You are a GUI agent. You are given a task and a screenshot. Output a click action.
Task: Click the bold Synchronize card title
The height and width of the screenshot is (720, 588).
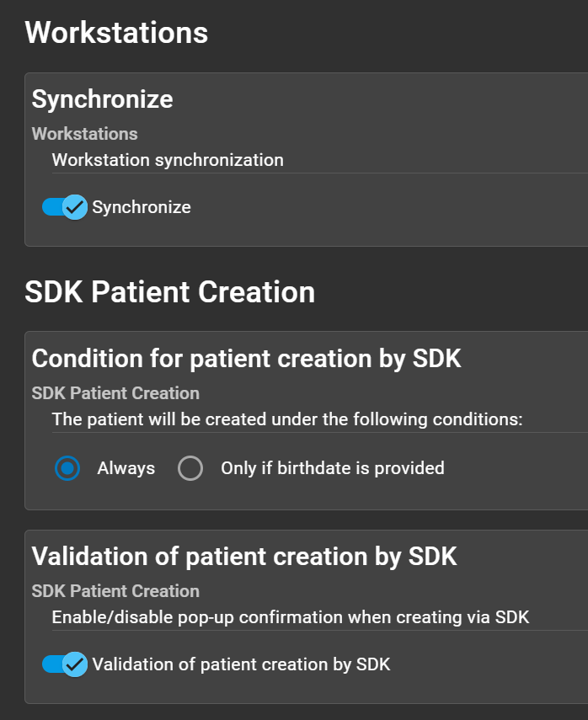pyautogui.click(x=102, y=99)
